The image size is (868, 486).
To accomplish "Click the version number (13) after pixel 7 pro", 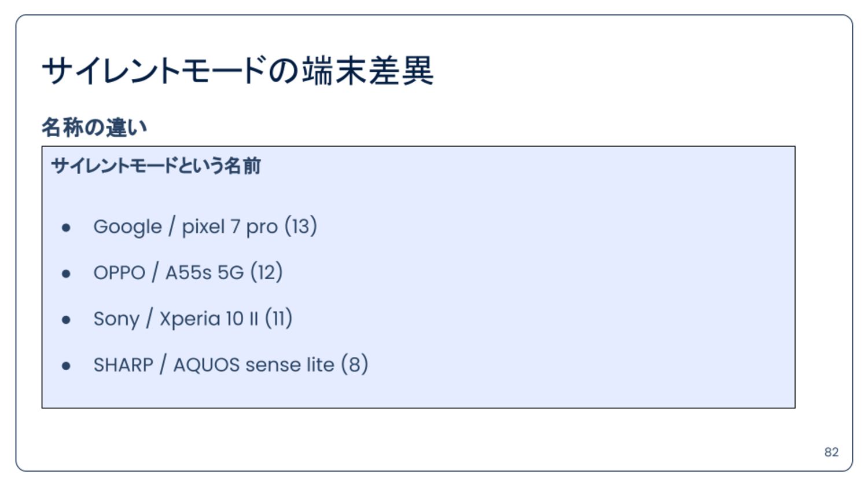I will (300, 226).
